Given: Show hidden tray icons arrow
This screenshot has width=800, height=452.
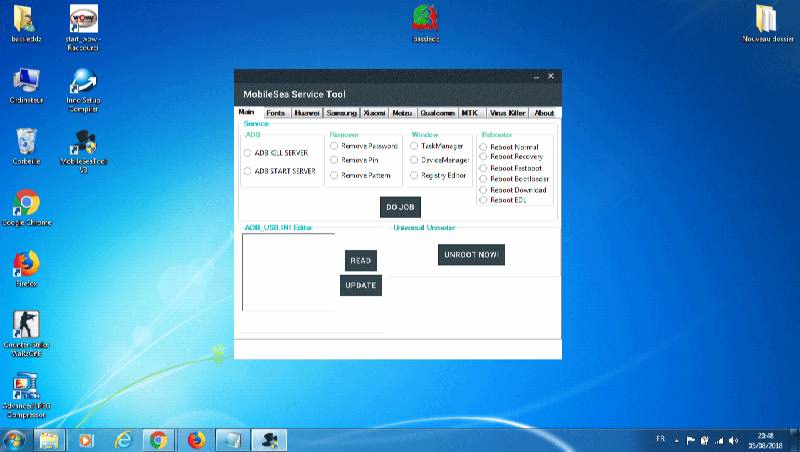Looking at the screenshot, I should point(677,440).
